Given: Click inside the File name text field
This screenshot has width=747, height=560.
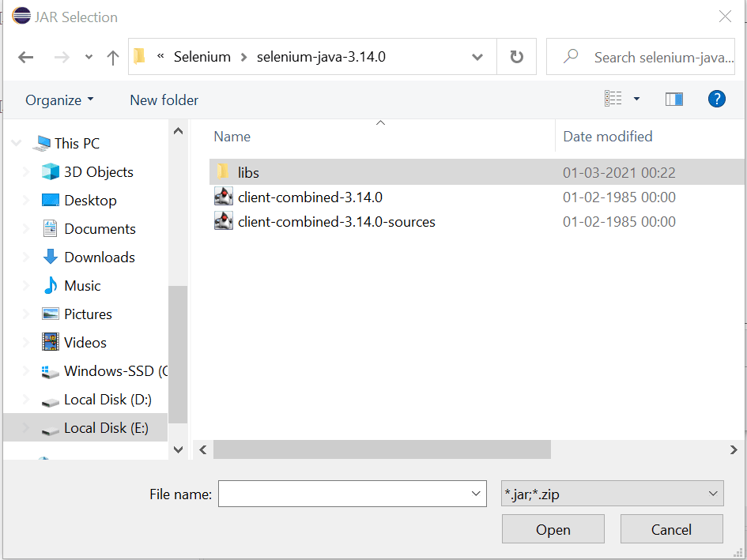Looking at the screenshot, I should click(x=344, y=494).
